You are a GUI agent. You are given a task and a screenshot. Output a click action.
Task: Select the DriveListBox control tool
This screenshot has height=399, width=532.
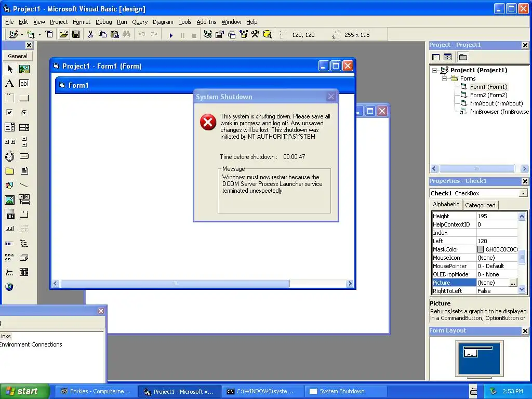pyautogui.click(x=24, y=156)
